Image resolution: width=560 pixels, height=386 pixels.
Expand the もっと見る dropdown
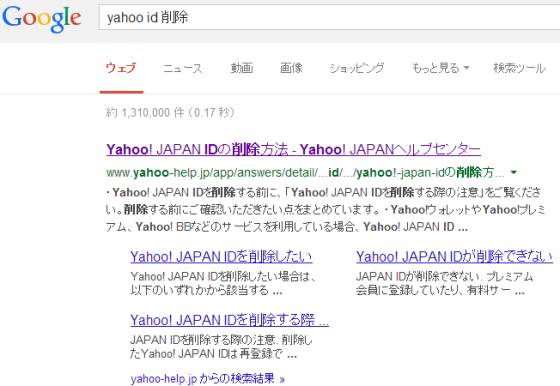tap(441, 68)
